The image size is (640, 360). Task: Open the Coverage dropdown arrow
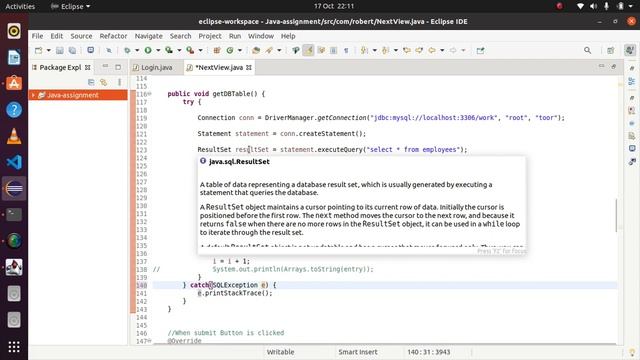click(x=179, y=50)
